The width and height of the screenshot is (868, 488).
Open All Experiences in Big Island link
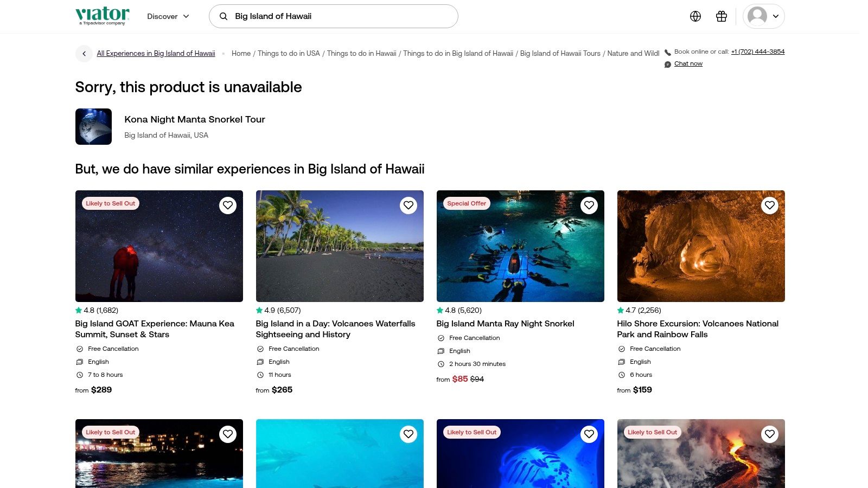(x=156, y=54)
